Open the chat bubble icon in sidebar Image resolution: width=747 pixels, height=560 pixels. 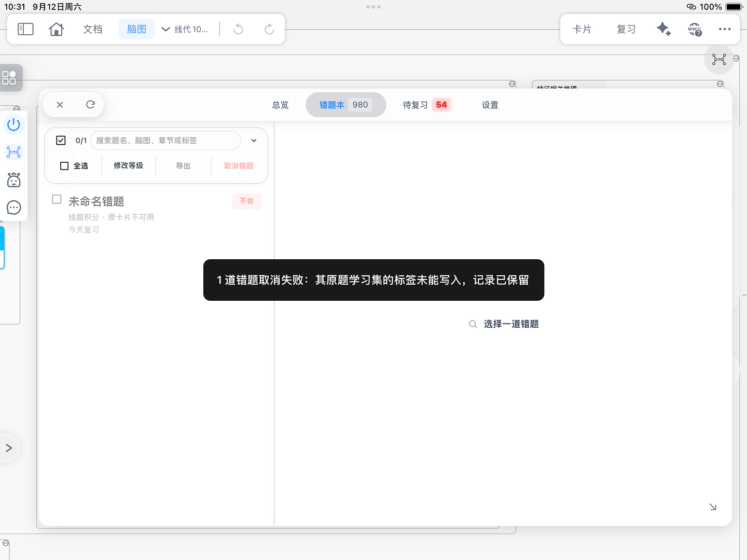14,207
